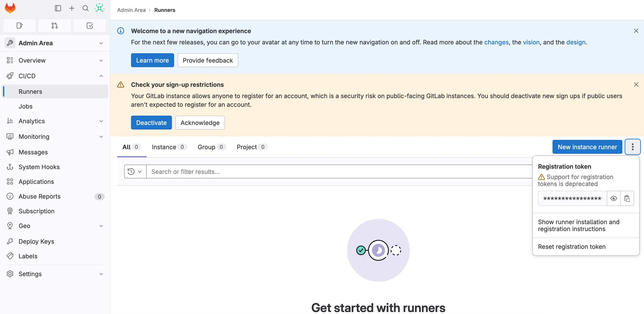Viewport: 644px width, 314px height.
Task: Click the CI/CD rocket icon
Action: [10, 76]
